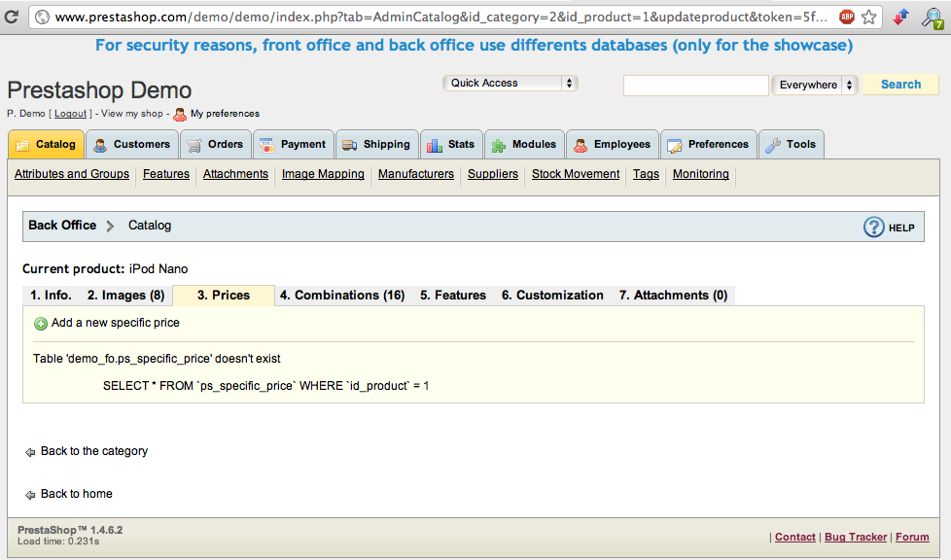Open the Attachments submenu link
951x560 pixels.
[x=235, y=174]
